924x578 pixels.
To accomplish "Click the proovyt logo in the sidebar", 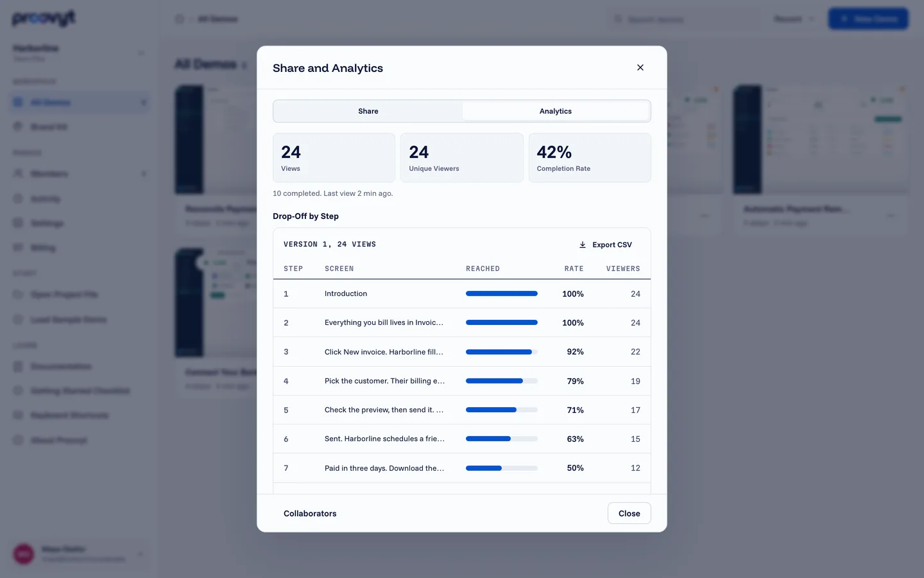I will pyautogui.click(x=44, y=19).
